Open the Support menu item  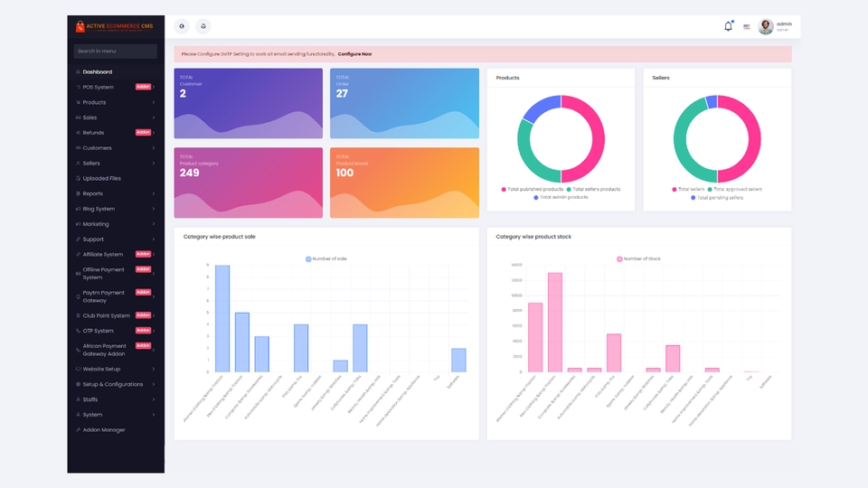(116, 239)
